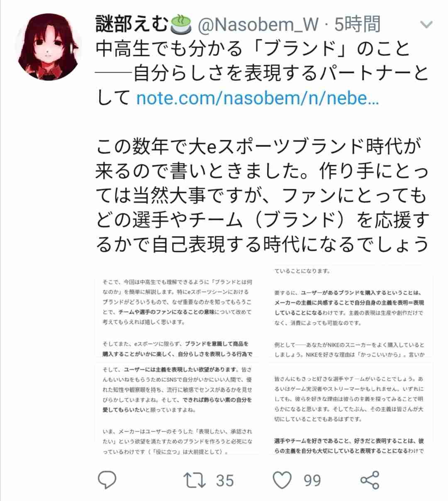448x501 pixels.
Task: Click the like count 99
Action: click(x=312, y=481)
